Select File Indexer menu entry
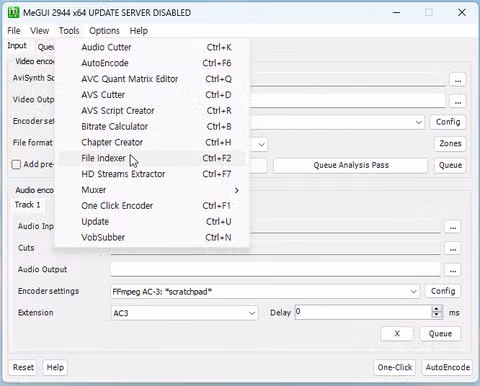This screenshot has width=480, height=386. (152, 158)
